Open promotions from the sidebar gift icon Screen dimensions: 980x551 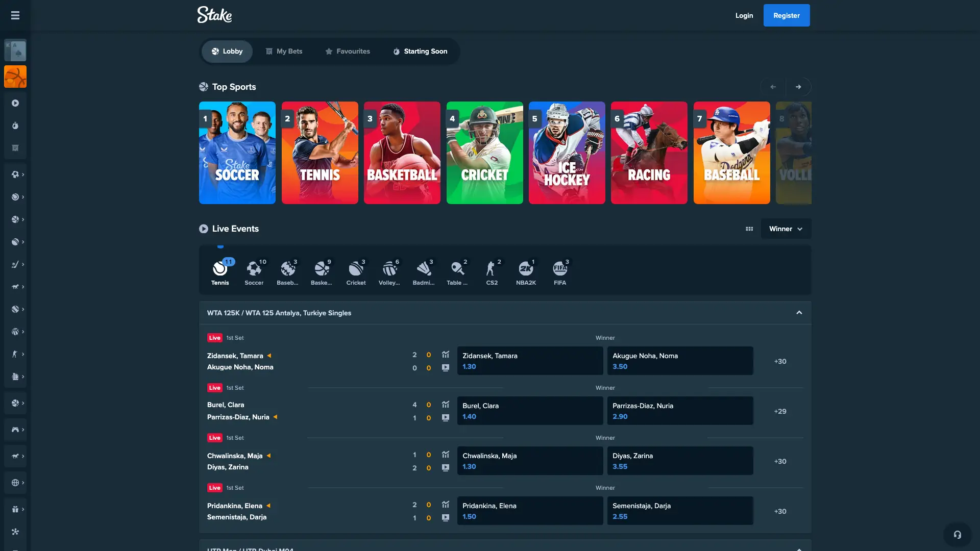click(15, 509)
